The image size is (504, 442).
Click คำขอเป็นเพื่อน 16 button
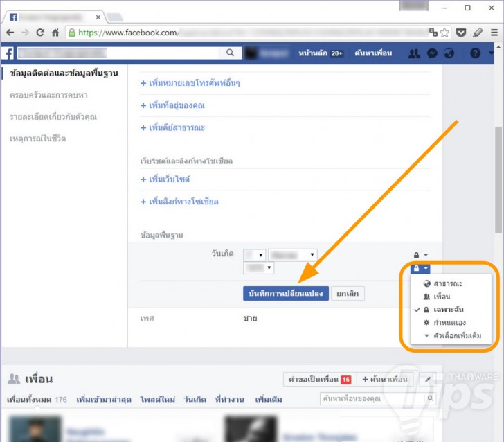(319, 380)
